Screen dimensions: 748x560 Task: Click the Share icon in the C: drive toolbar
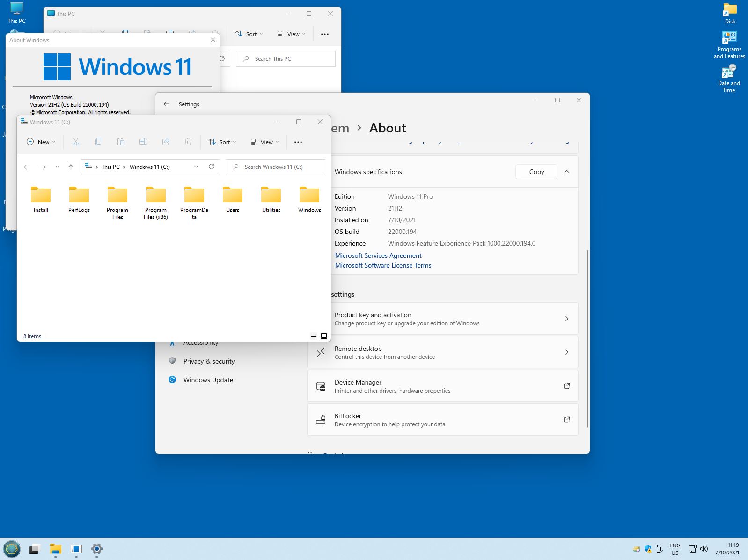(x=166, y=142)
